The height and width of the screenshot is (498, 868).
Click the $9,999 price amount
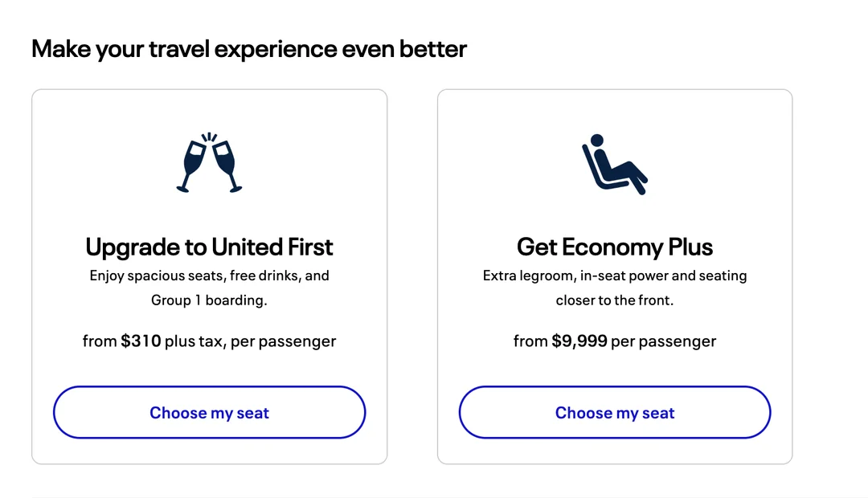[579, 341]
